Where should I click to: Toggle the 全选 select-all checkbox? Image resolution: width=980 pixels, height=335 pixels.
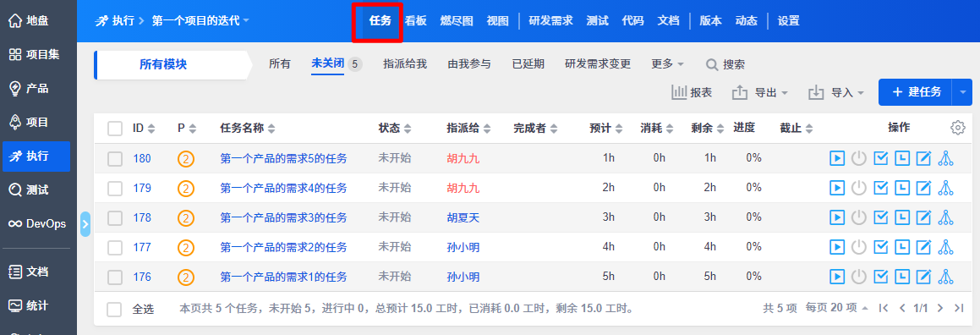[115, 309]
